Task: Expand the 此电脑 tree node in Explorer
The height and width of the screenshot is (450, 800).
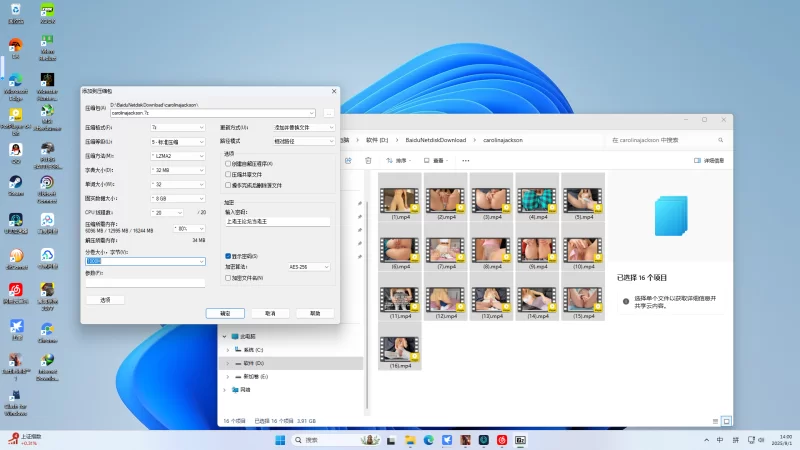Action: pos(224,336)
